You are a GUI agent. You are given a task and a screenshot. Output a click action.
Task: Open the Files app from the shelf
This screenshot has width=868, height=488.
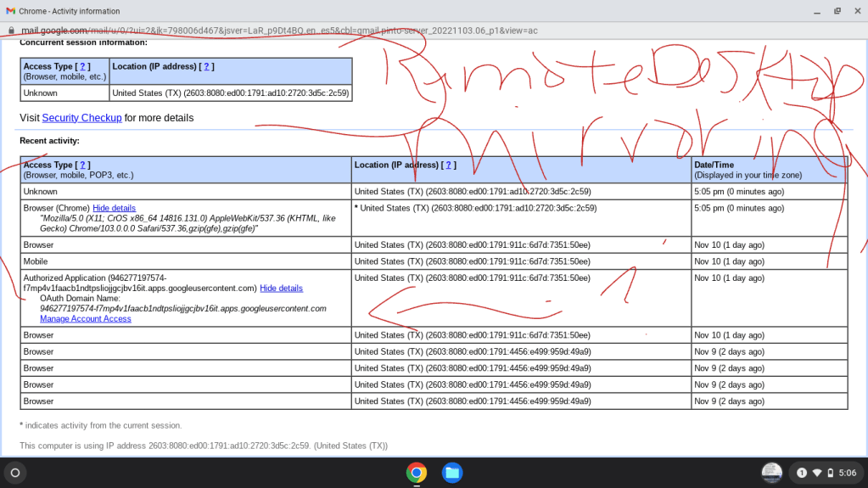452,472
